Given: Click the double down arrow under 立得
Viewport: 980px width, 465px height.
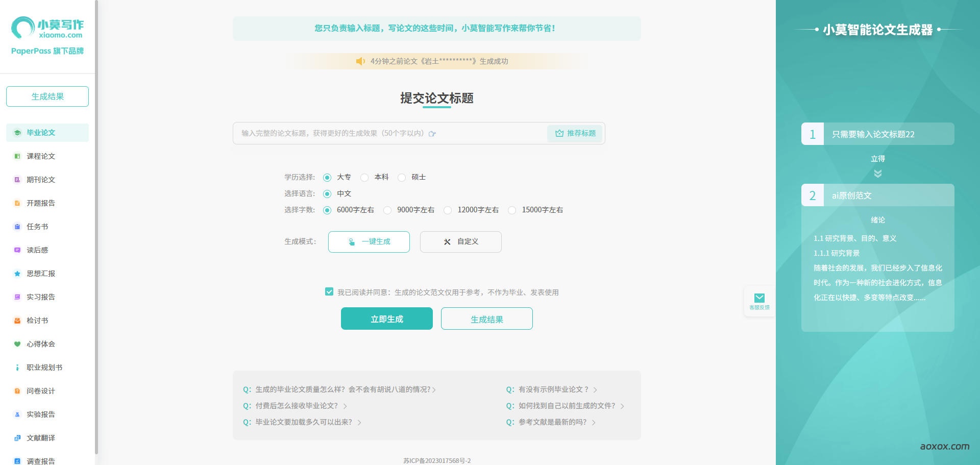Looking at the screenshot, I should [x=877, y=174].
